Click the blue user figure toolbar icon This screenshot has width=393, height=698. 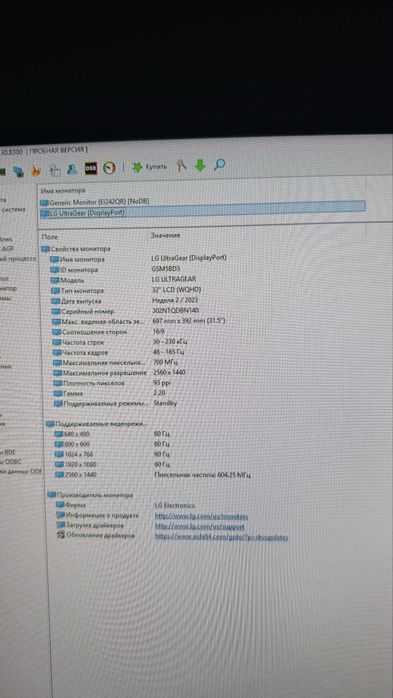tap(73, 169)
